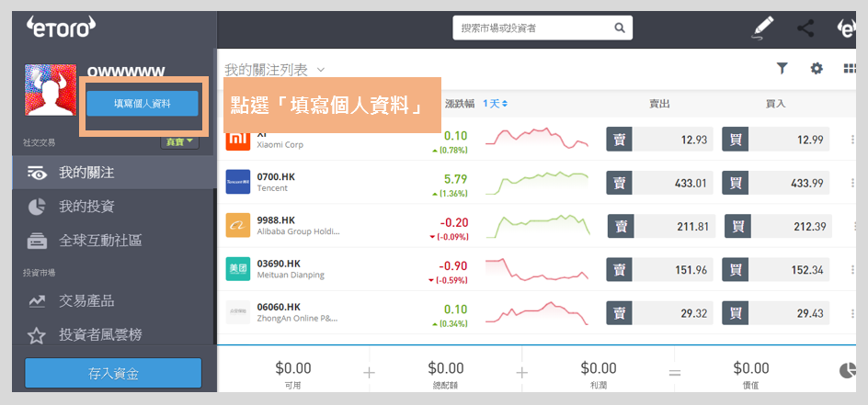
Task: Open the pencil write-post icon
Action: tap(763, 28)
